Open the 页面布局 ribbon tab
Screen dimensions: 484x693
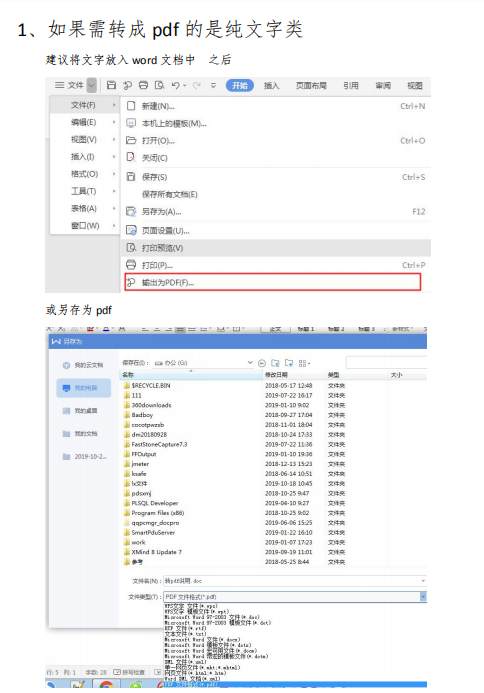coord(311,85)
